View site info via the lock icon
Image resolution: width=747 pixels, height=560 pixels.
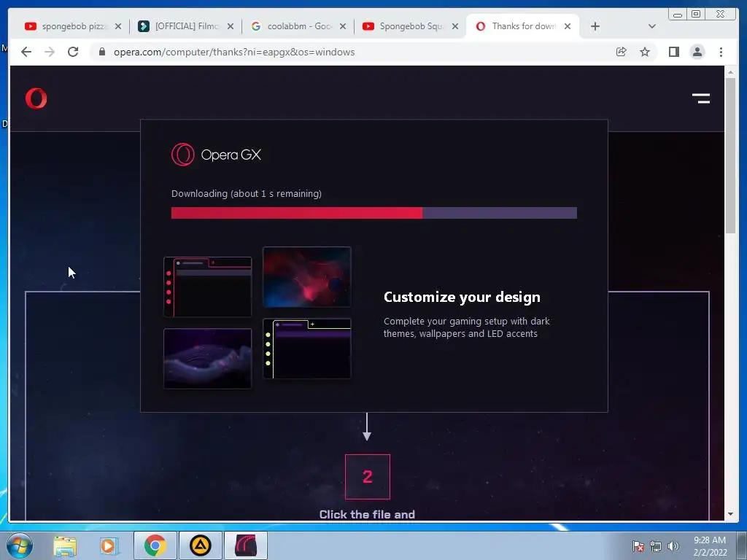point(102,52)
